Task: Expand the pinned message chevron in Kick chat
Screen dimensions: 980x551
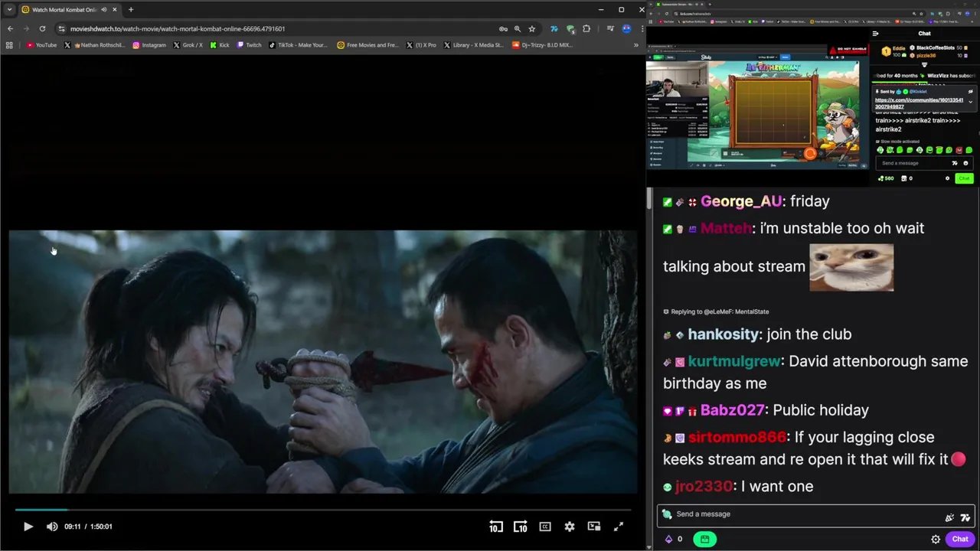Action: [971, 102]
